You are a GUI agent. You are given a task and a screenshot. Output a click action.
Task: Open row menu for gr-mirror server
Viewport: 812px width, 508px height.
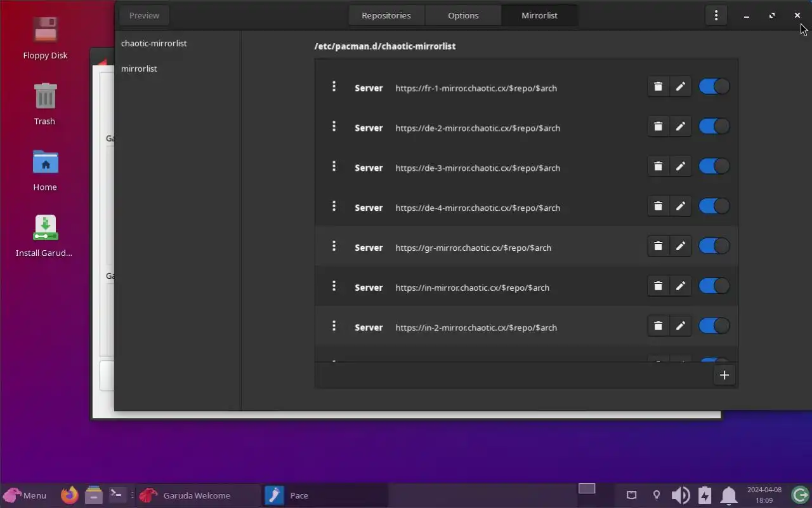point(334,246)
